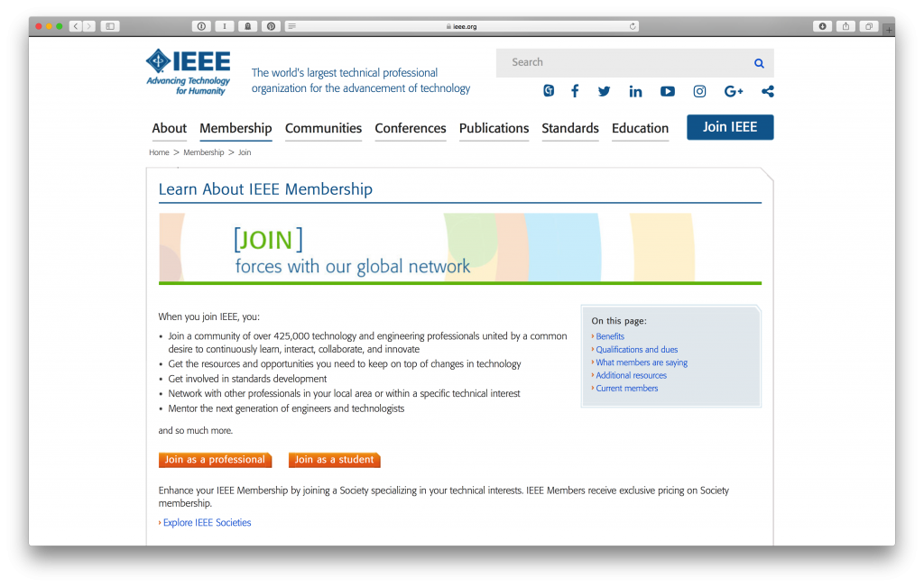924x587 pixels.
Task: Focus the Search input field
Action: 624,63
